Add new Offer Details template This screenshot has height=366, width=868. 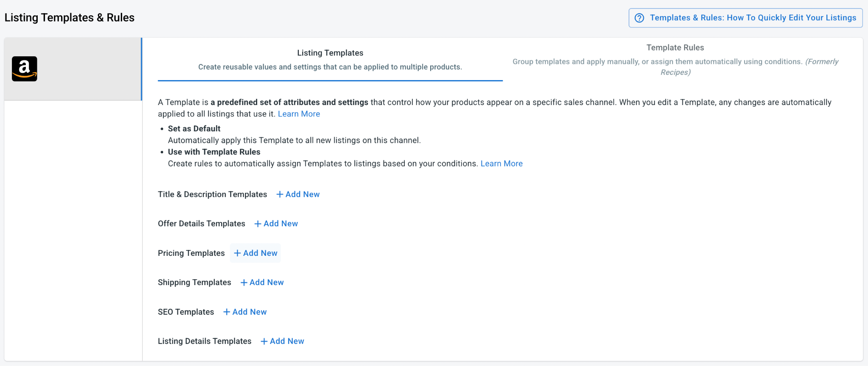point(276,224)
